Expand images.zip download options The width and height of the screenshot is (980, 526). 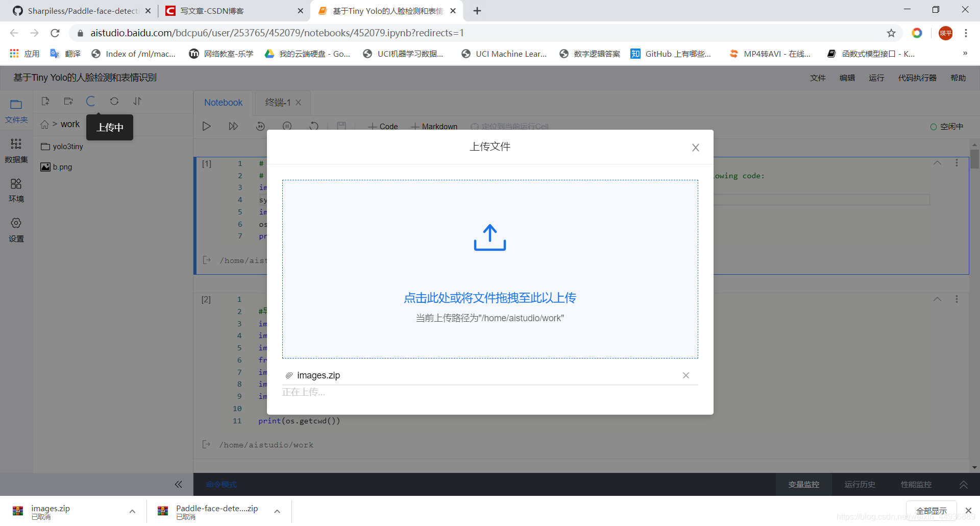132,511
